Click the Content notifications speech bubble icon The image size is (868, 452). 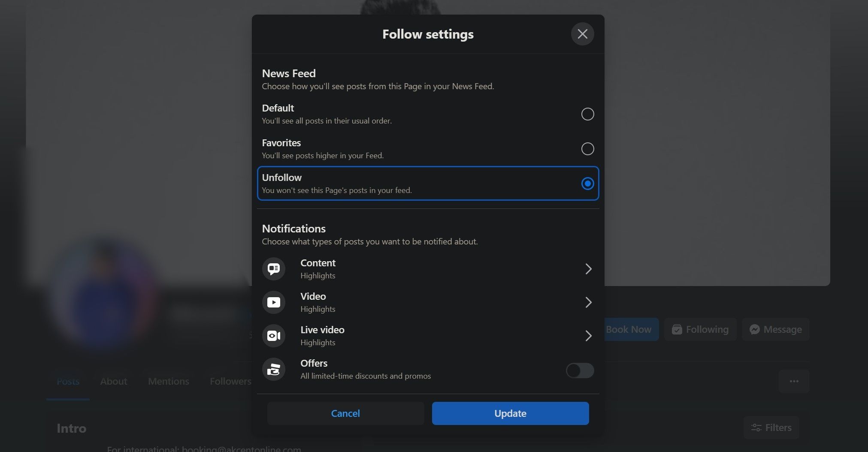(x=273, y=269)
